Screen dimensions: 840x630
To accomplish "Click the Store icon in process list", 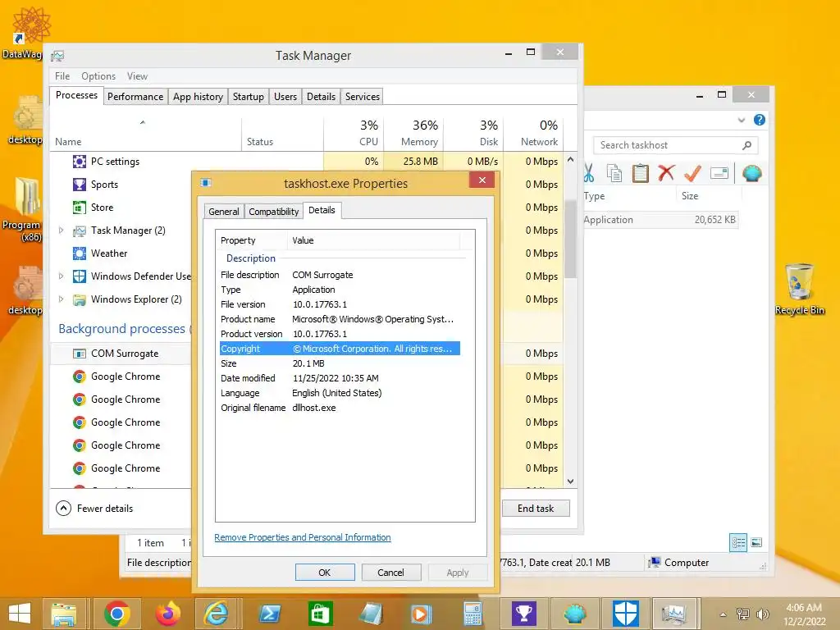I will point(80,208).
